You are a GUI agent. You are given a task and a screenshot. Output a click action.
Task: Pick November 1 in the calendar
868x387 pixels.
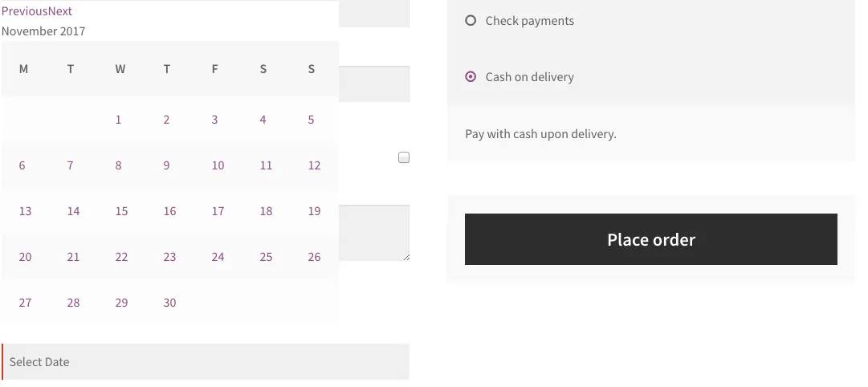[119, 120]
